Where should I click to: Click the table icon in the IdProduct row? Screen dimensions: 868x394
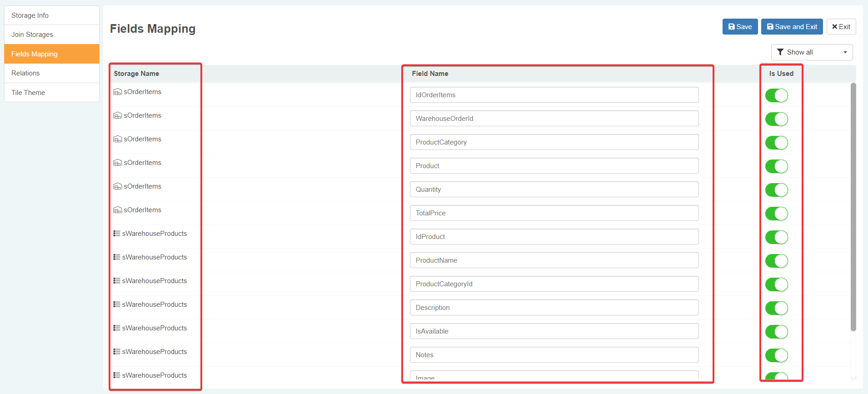pos(117,234)
